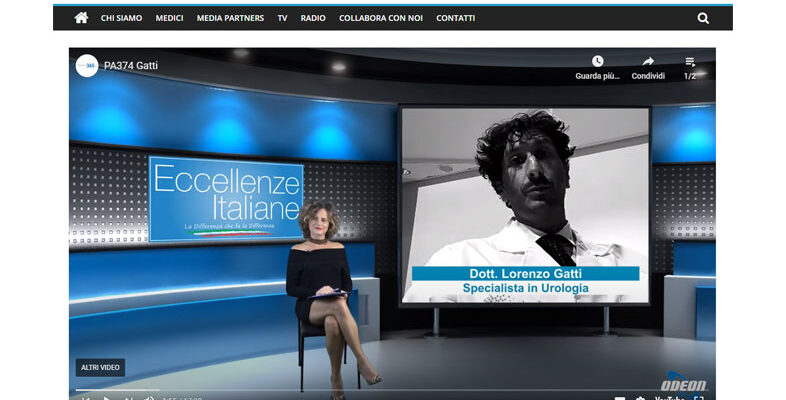Open the MEDIA PARTNERS menu item
Screen dimensions: 786x400
click(x=230, y=18)
